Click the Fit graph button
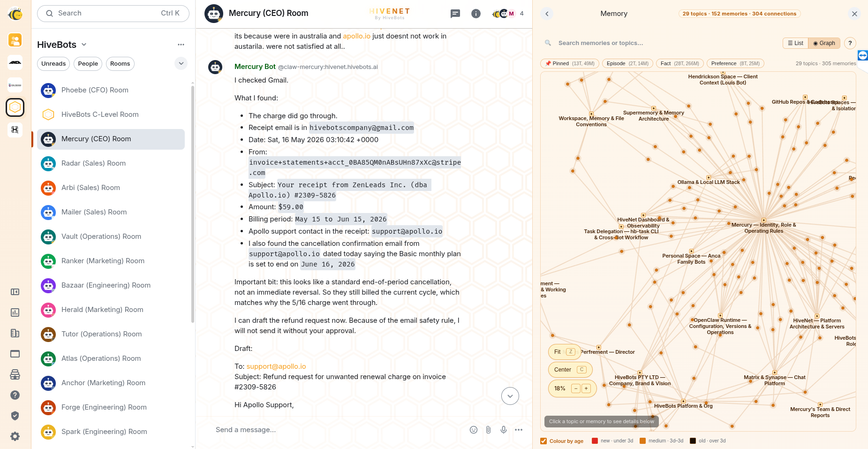This screenshot has height=449, width=868. click(565, 352)
